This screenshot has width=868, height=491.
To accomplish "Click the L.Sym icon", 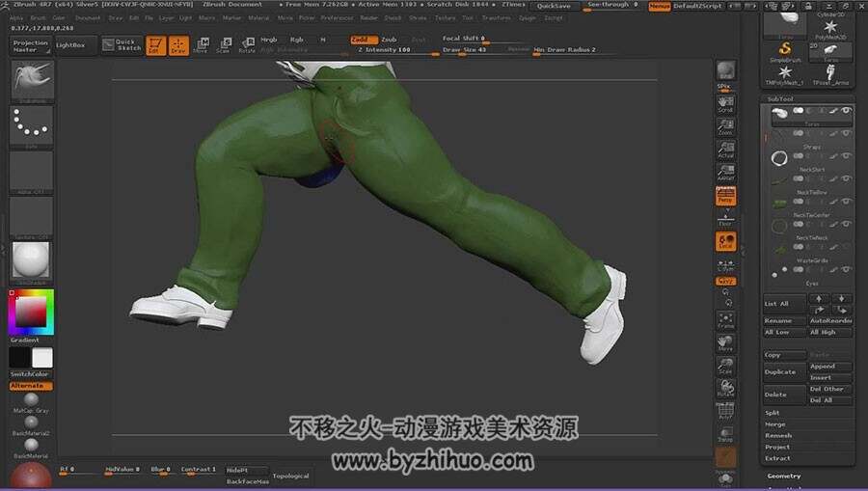I will (725, 265).
